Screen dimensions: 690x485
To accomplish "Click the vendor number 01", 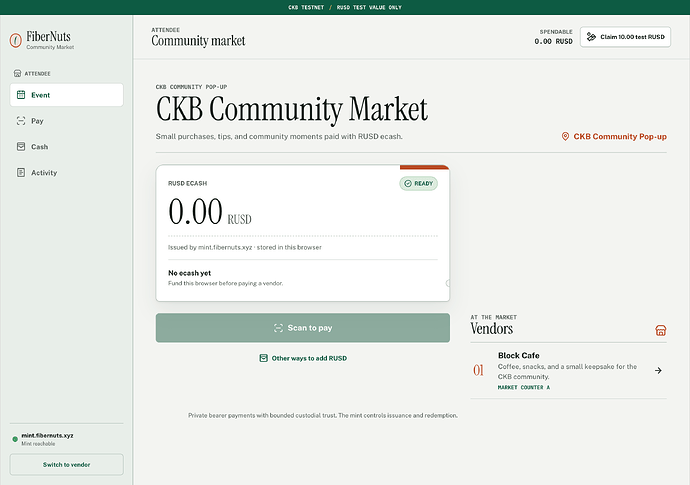I will point(478,371).
